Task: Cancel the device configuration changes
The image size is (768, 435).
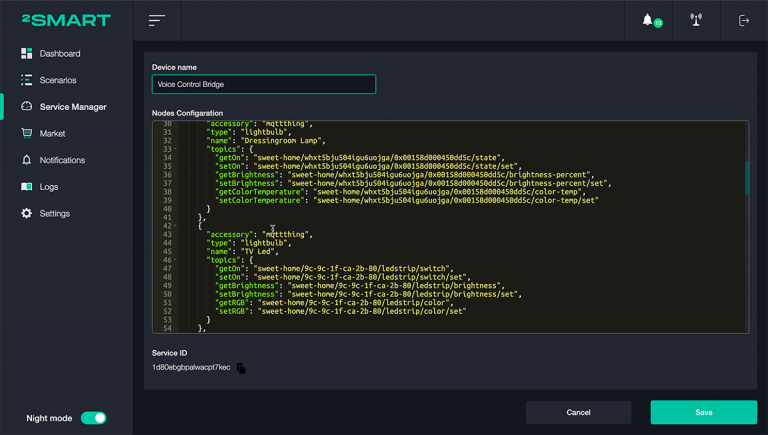Action: click(x=578, y=412)
